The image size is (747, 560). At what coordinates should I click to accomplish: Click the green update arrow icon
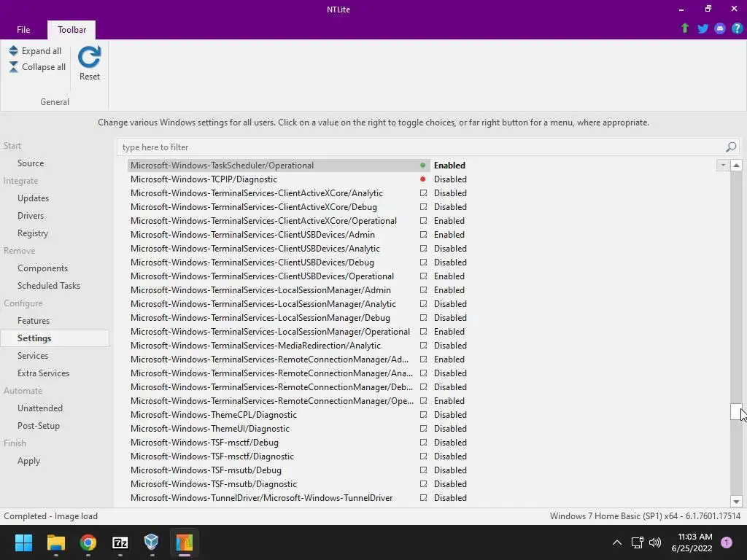[685, 28]
